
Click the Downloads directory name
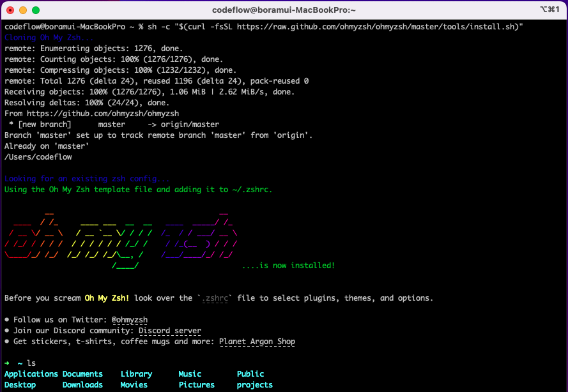82,385
